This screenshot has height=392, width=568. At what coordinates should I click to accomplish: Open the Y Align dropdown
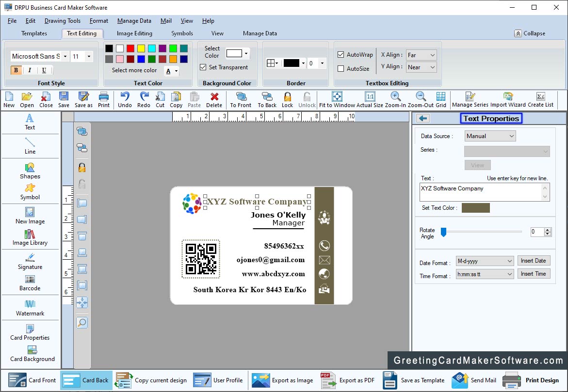point(422,67)
